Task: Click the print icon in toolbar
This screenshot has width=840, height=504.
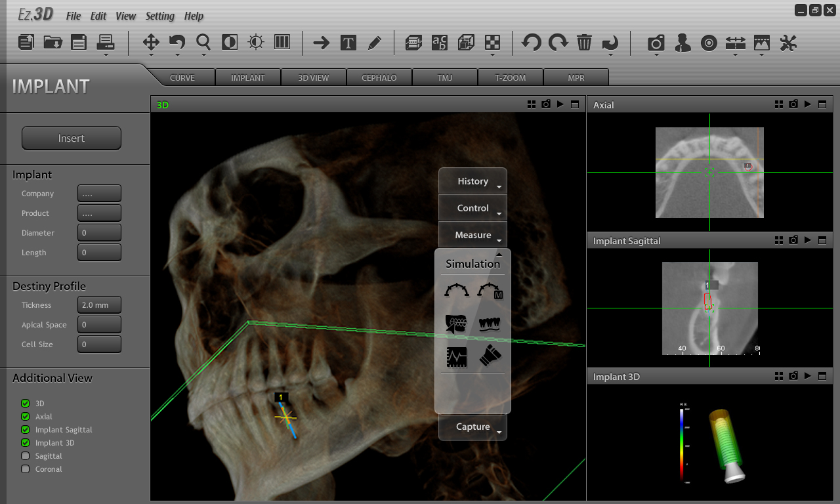Action: (106, 43)
